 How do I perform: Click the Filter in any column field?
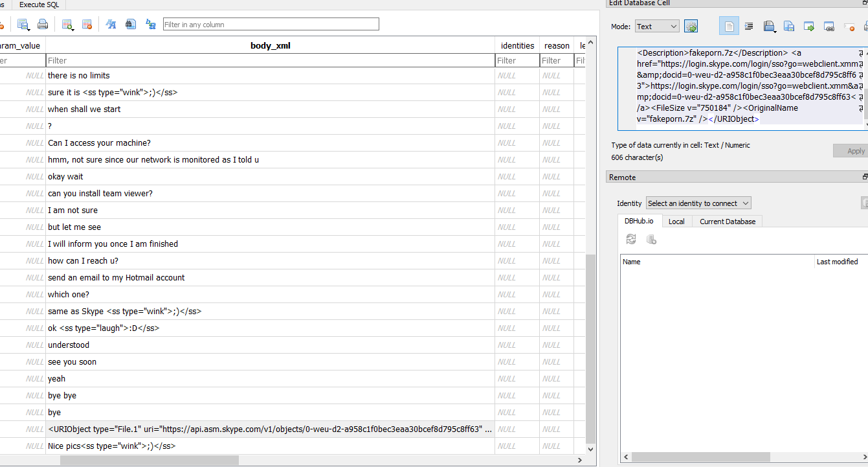(271, 25)
